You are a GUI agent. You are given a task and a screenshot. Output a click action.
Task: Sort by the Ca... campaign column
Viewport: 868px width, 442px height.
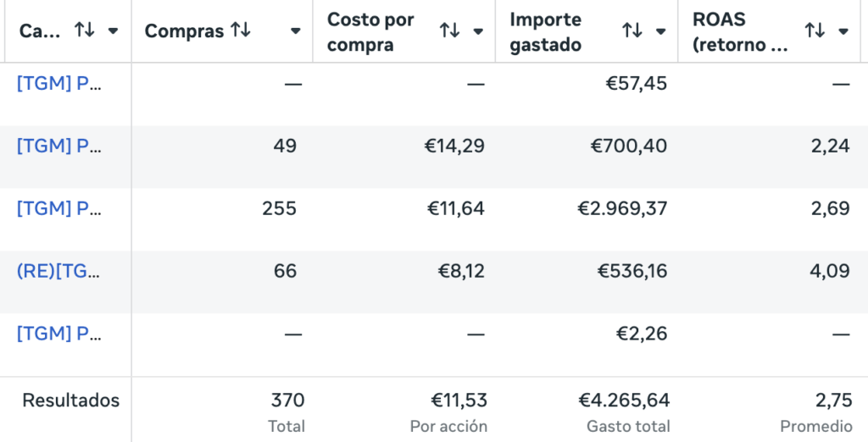(84, 31)
